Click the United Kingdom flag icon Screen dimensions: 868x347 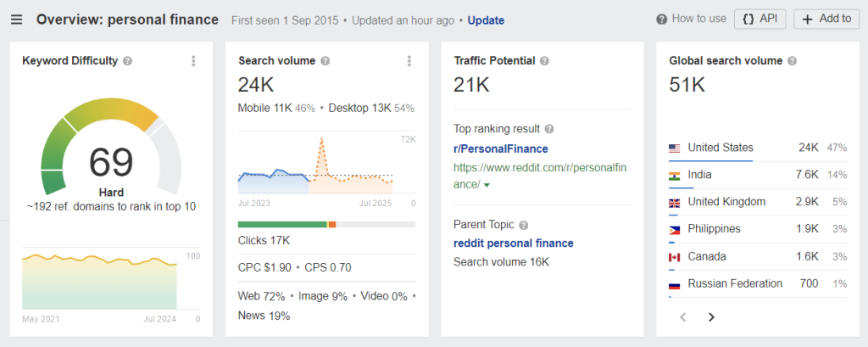click(674, 203)
